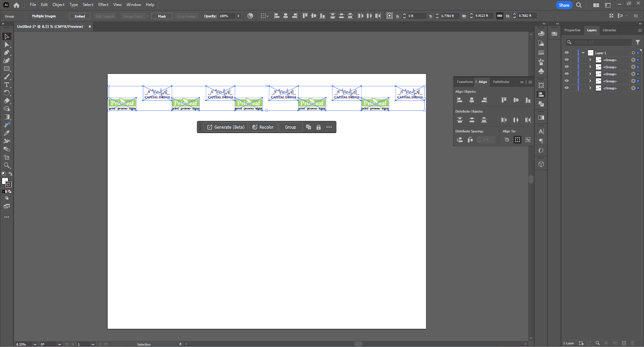Open the Color panel from dock
The image size is (644, 347).
click(541, 33)
